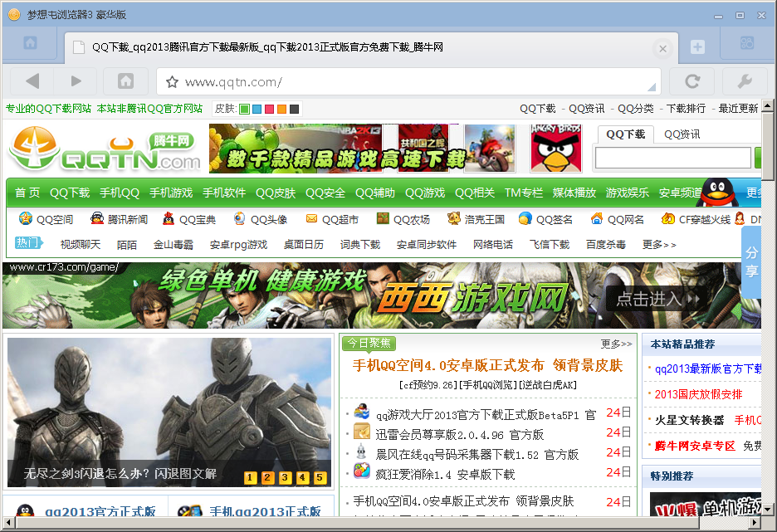Open the address bar dropdown arrow

coord(652,87)
